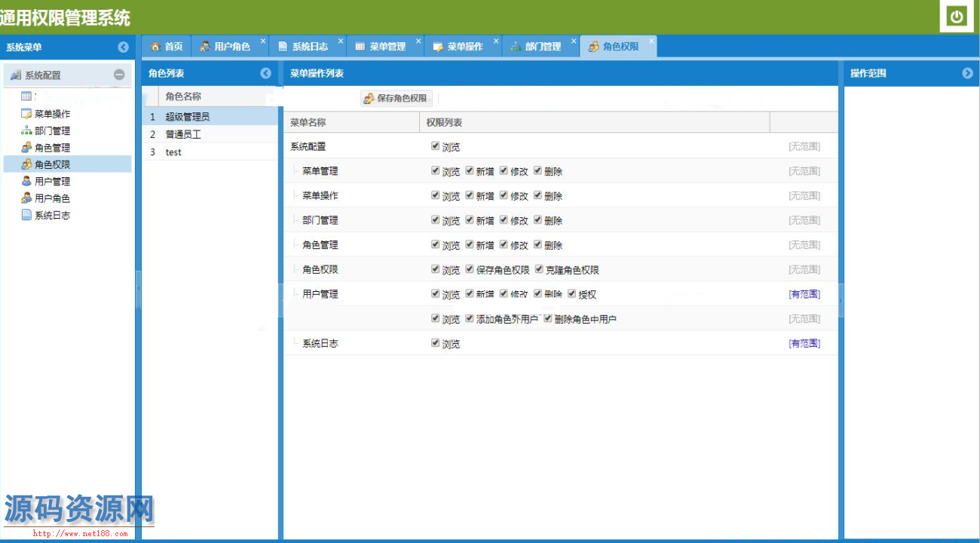Screen dimensions: 980x543
Task: Click 无范围 link in 系统配置 row
Action: (804, 146)
